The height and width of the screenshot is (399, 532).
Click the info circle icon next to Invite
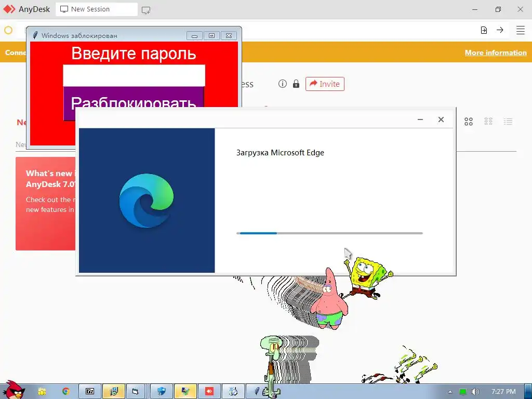click(282, 84)
